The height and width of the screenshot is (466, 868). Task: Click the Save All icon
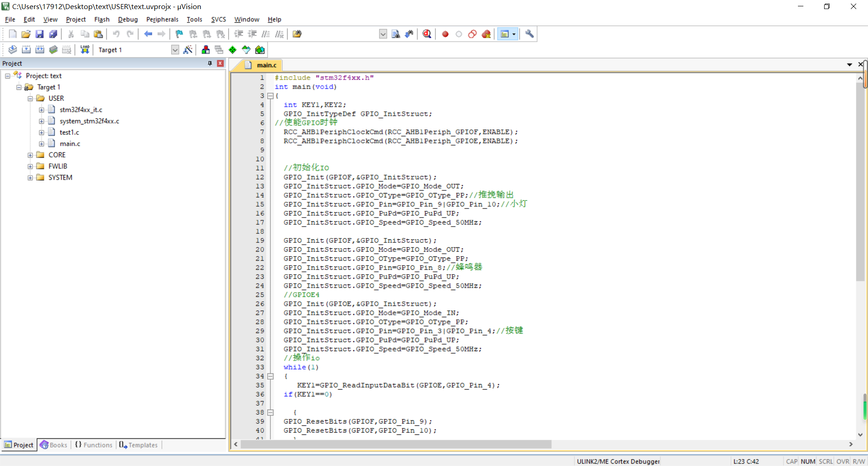pos(53,34)
